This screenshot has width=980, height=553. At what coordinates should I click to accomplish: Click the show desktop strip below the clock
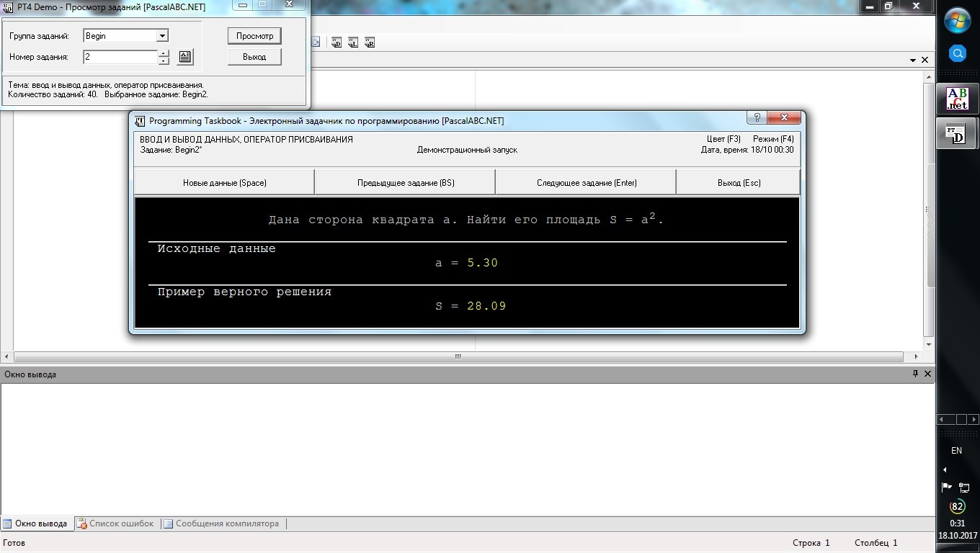[x=957, y=549]
